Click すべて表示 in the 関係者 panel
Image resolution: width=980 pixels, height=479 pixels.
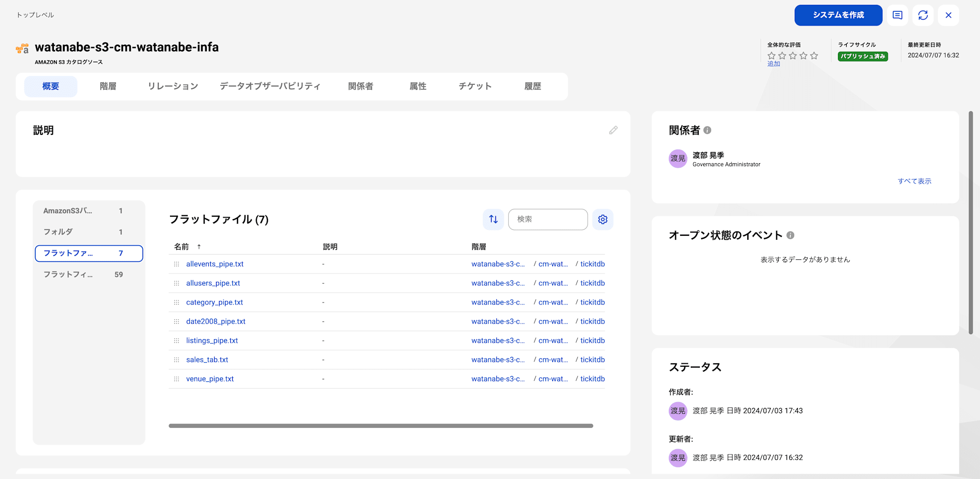click(x=914, y=181)
